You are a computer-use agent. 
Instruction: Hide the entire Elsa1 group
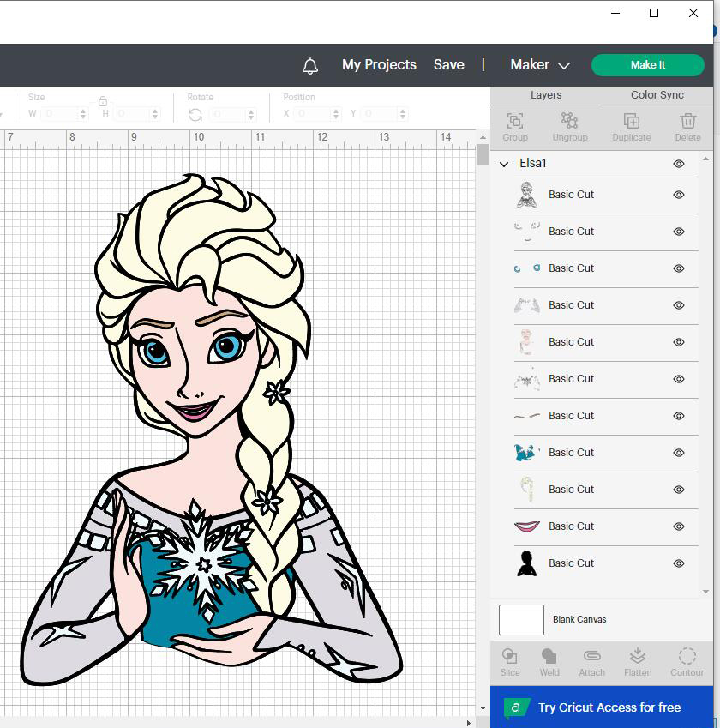679,164
